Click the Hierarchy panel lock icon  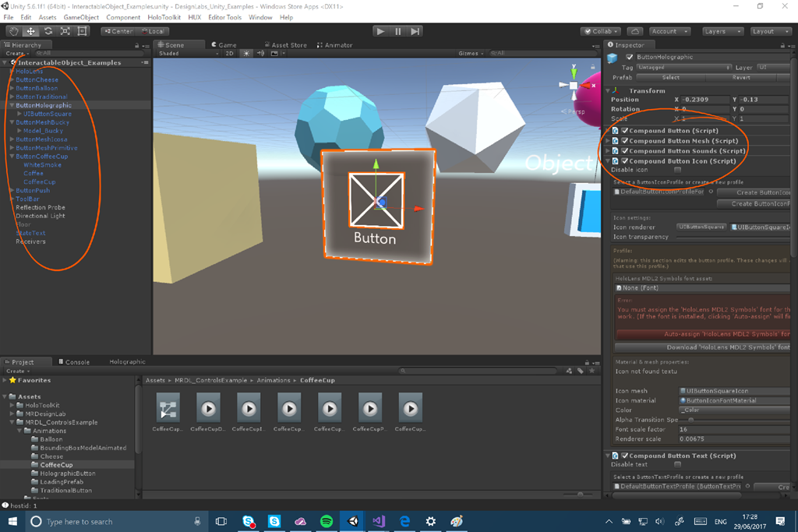click(x=137, y=45)
